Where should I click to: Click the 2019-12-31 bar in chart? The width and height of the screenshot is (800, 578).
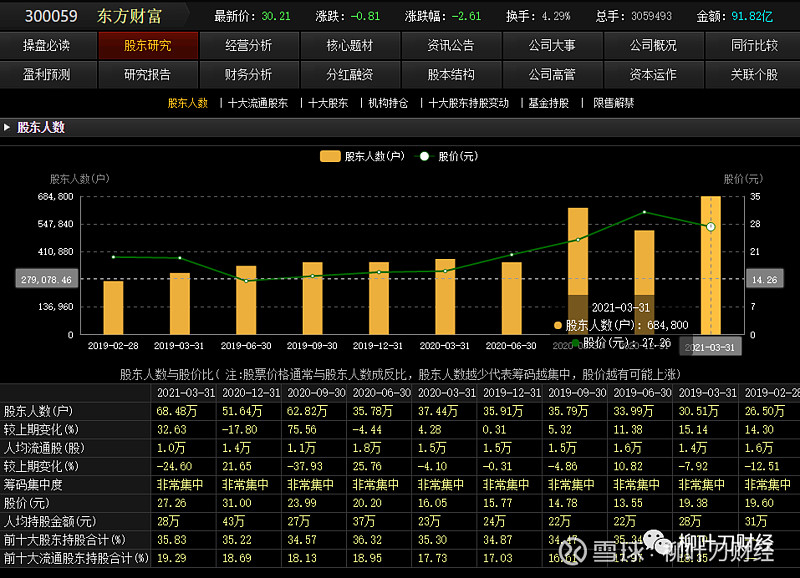pyautogui.click(x=379, y=298)
